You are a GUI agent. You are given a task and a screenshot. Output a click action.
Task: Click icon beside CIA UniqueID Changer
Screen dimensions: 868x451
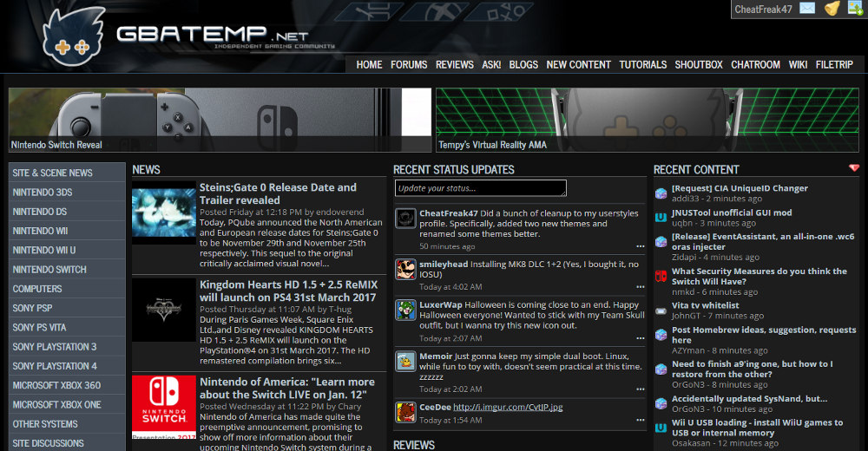[x=661, y=193]
